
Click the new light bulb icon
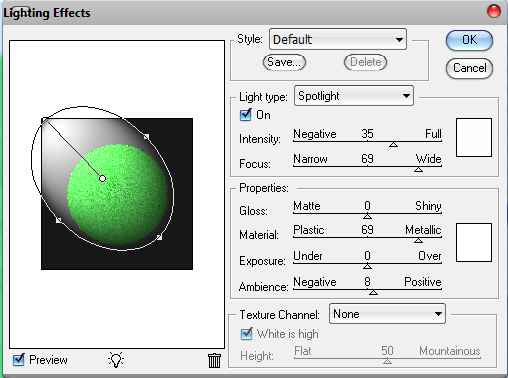pos(116,360)
